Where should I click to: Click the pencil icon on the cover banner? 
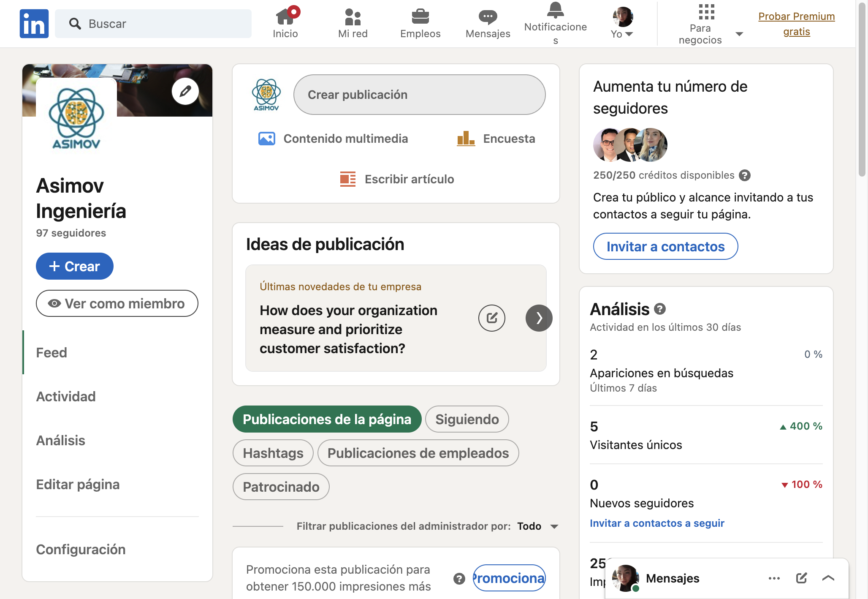(x=185, y=91)
